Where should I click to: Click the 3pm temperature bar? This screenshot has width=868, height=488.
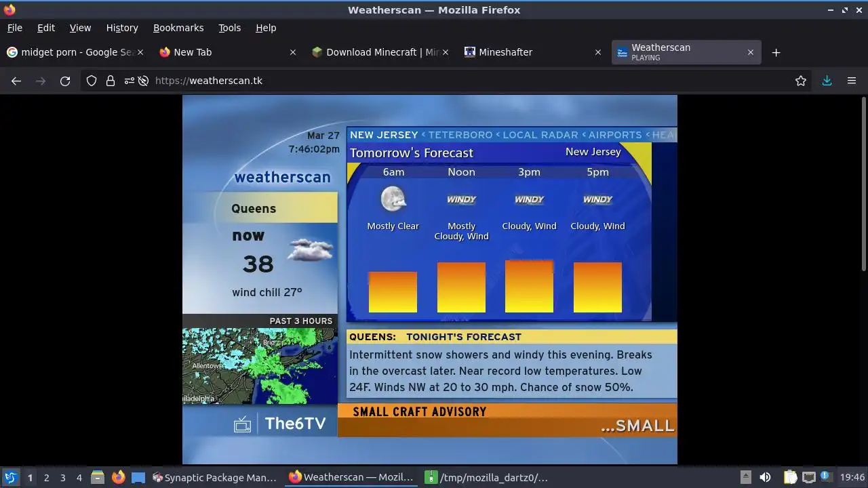point(529,286)
